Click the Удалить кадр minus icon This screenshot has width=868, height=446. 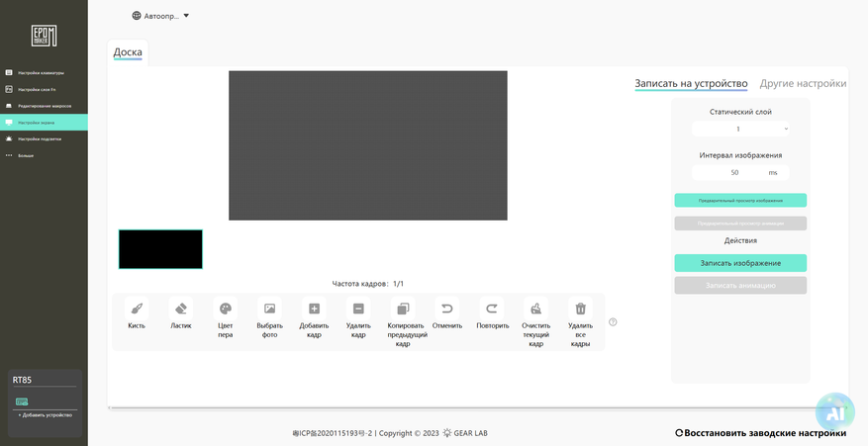click(x=358, y=309)
